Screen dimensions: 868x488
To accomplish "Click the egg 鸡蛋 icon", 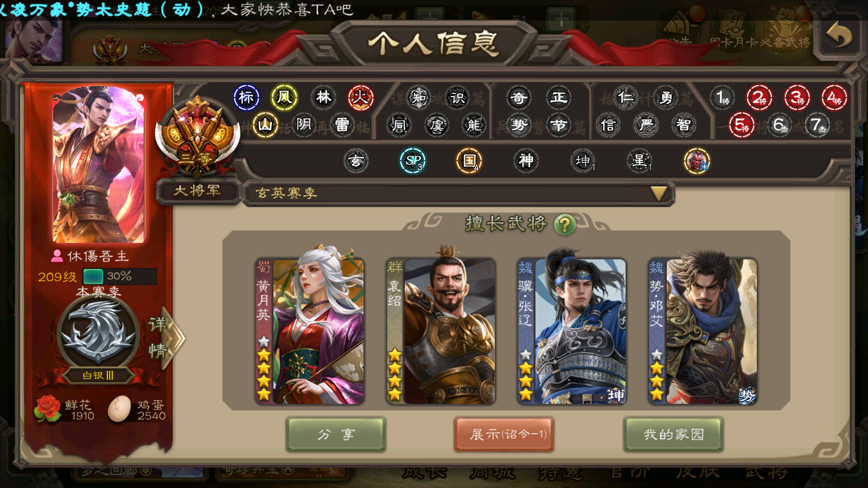I will coord(119,409).
